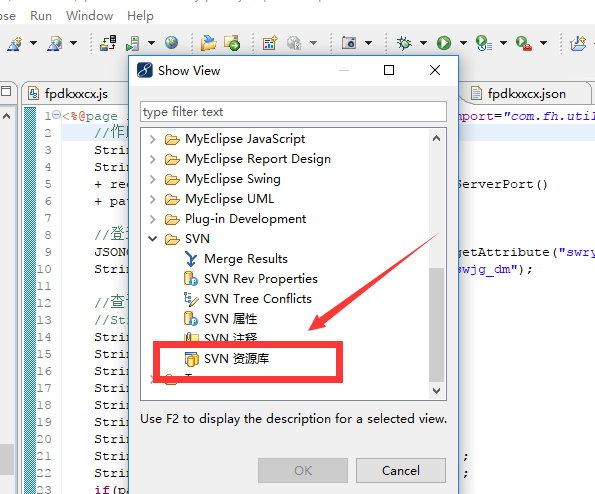Collapse the SVN folder
This screenshot has width=595, height=494.
click(153, 239)
